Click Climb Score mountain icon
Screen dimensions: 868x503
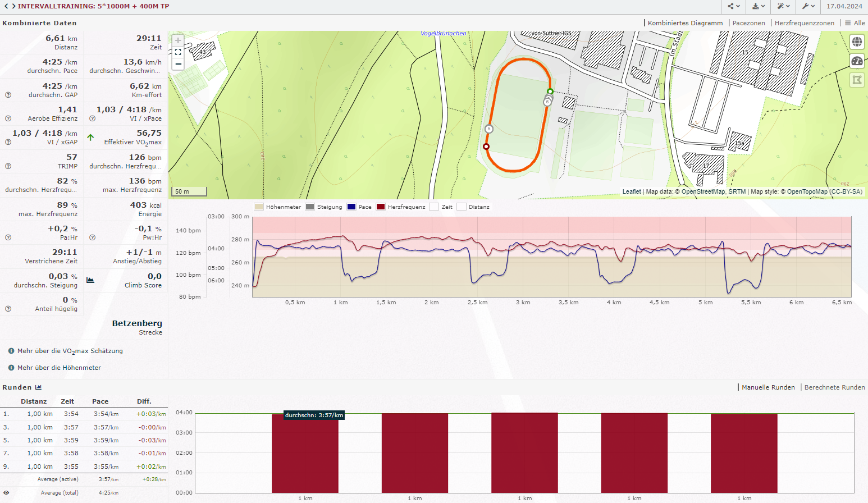(x=90, y=280)
